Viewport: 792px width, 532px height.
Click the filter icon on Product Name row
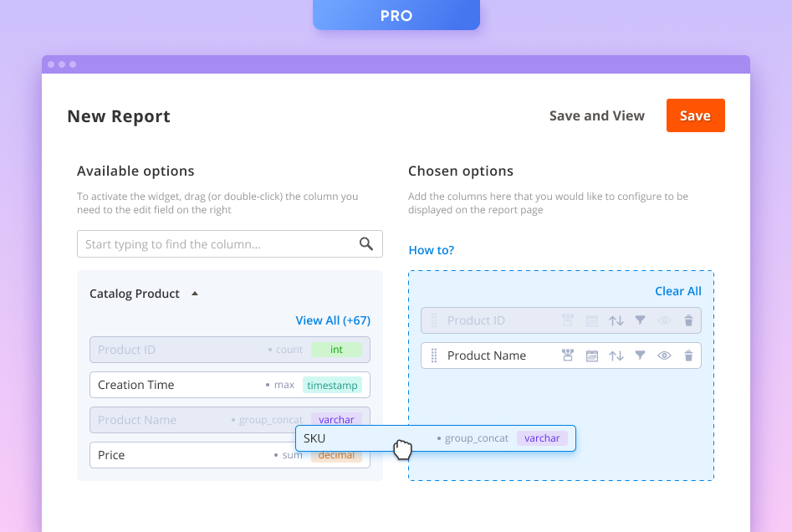click(x=640, y=356)
